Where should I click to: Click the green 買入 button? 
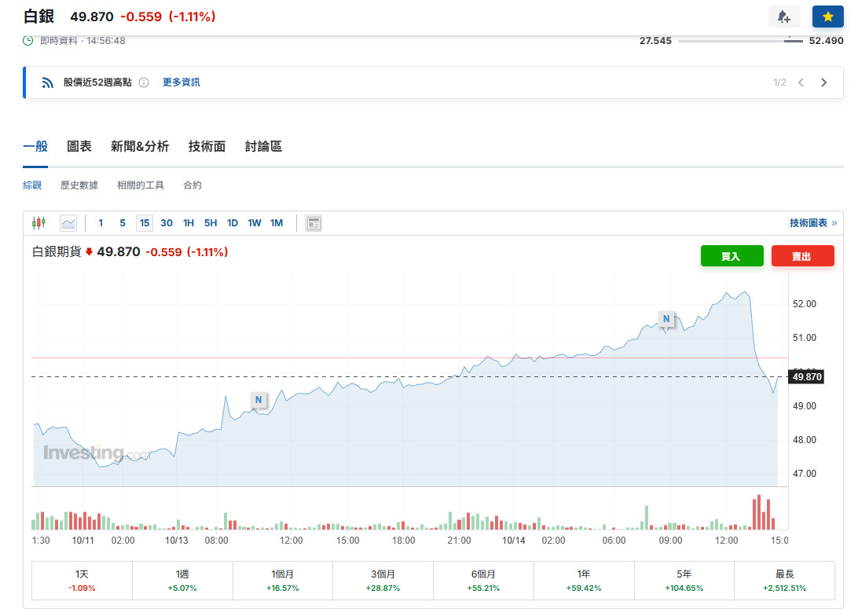point(731,256)
